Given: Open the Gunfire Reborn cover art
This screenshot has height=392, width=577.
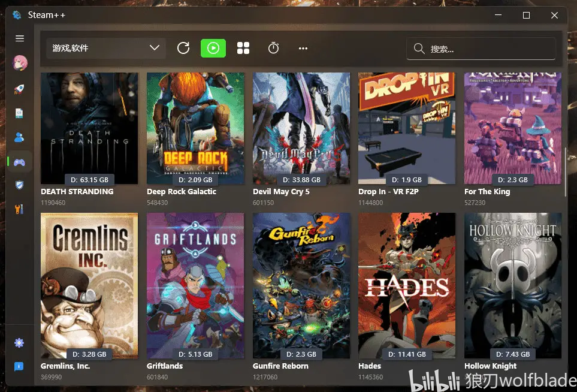Looking at the screenshot, I should pos(301,286).
